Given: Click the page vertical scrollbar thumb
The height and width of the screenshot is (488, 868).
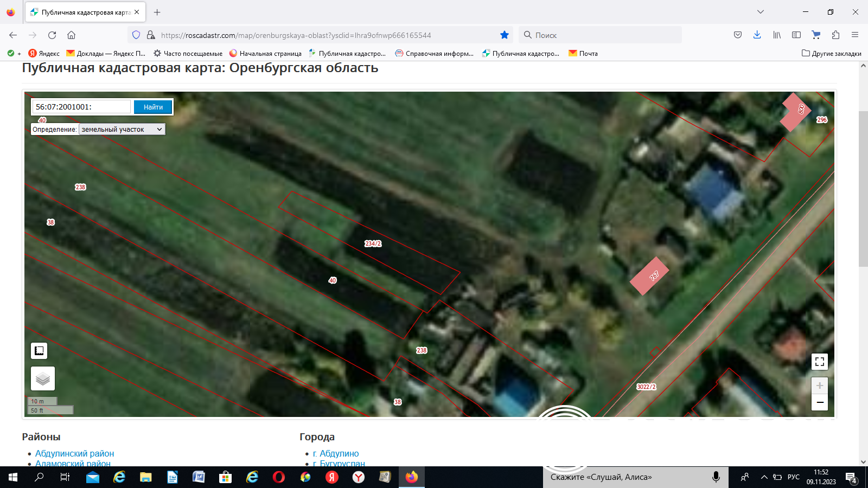Looking at the screenshot, I should (863, 189).
